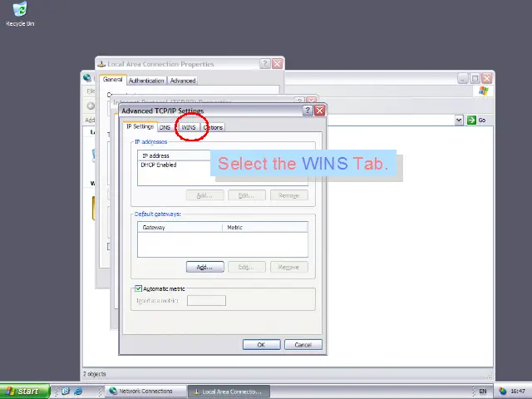Open the address bar dropdown arrow

point(458,120)
